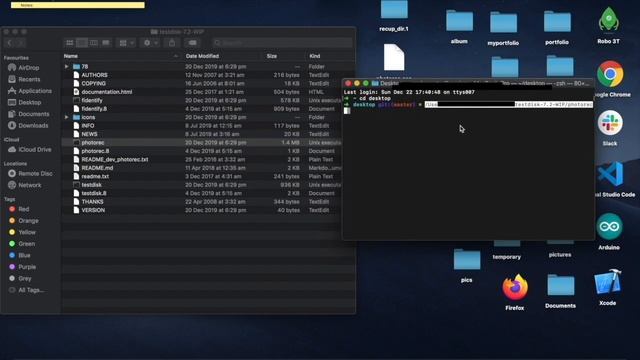The image size is (640, 360).
Task: Open the pics folder on desktop
Action: pos(467,260)
